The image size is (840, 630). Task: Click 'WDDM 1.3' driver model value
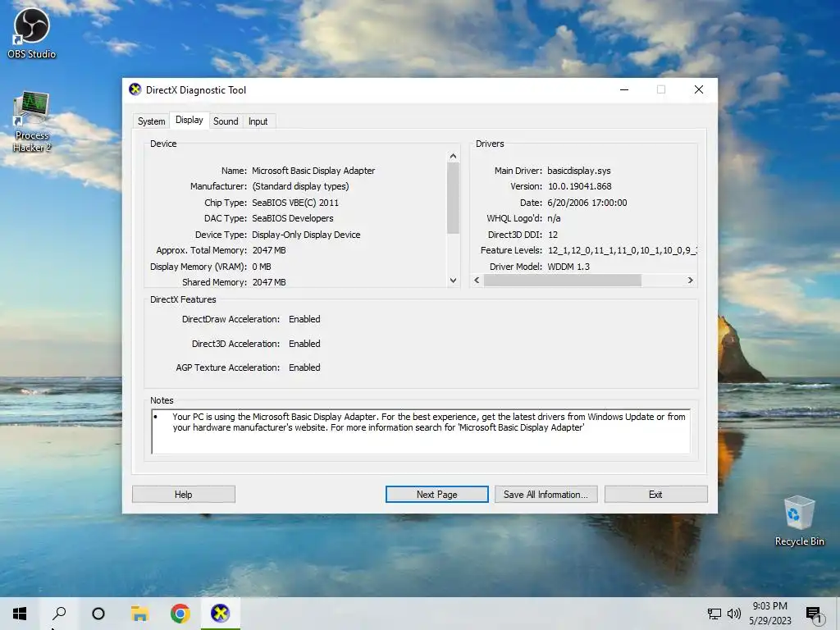pos(568,267)
